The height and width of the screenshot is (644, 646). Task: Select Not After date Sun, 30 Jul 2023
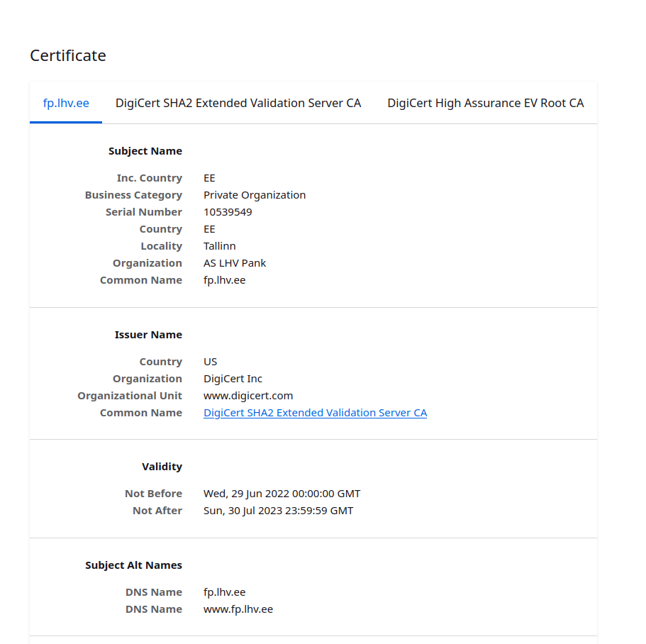pos(279,511)
